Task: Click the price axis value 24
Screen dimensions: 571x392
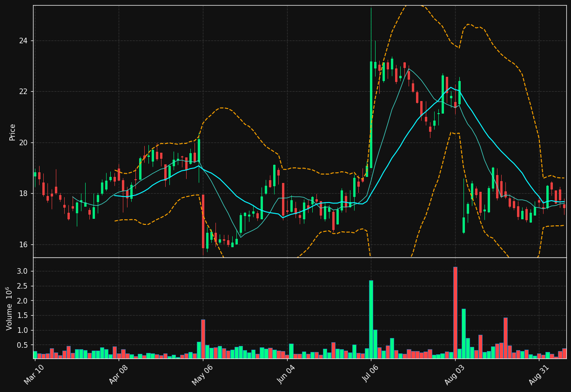Action: click(24, 41)
